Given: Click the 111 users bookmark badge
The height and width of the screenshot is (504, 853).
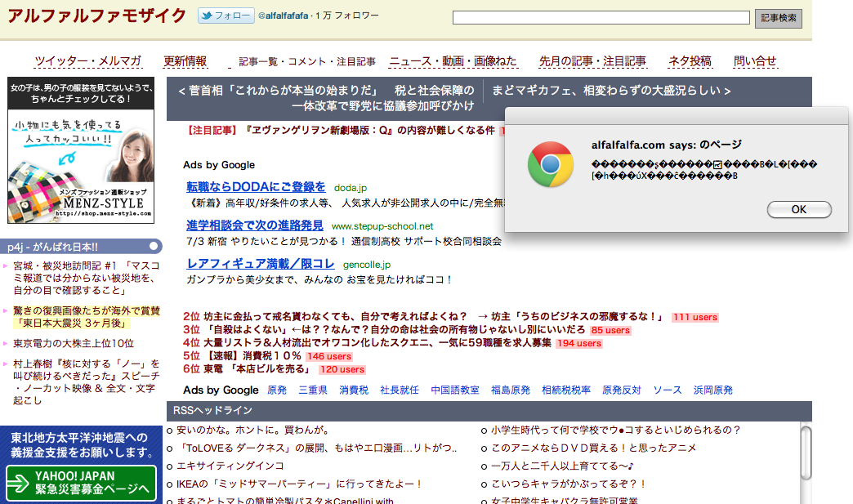Looking at the screenshot, I should coord(694,317).
